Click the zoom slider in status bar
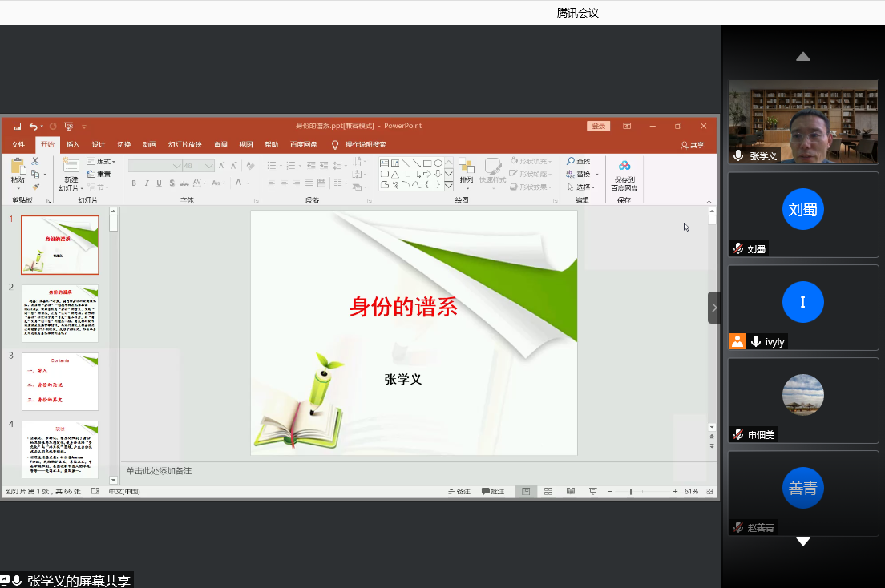 [632, 491]
